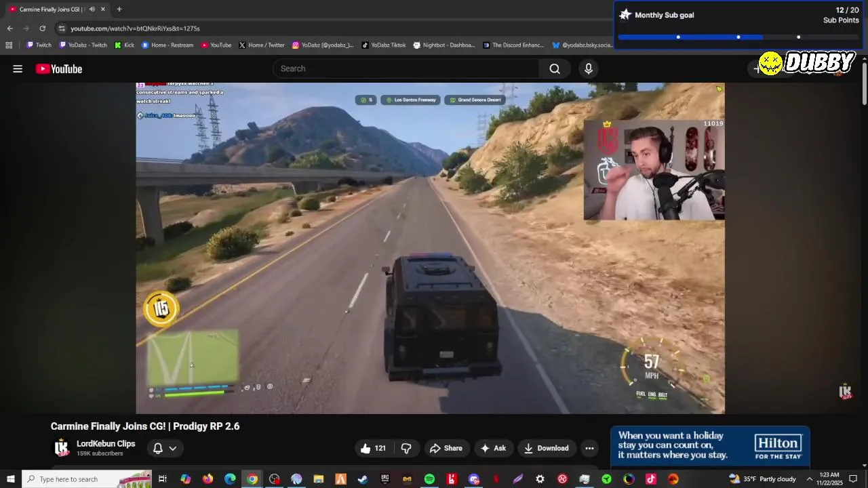Viewport: 868px width, 488px height.
Task: Open the Home - Restream bookmark
Action: coord(167,45)
